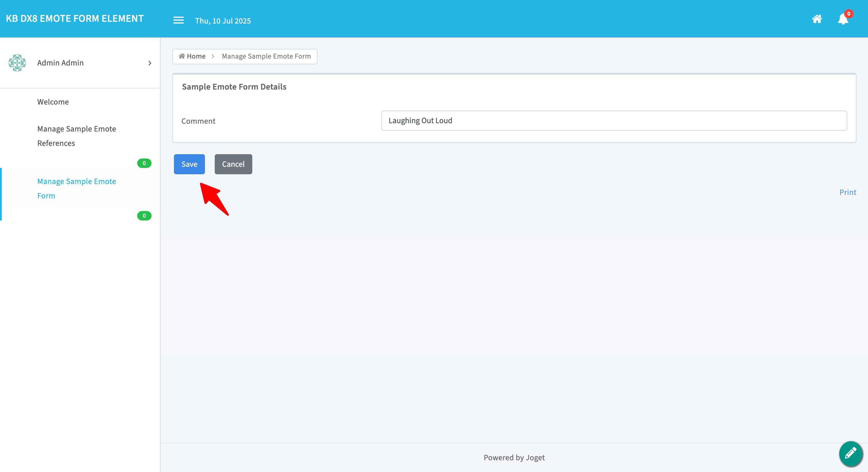
Task: Click the Print link
Action: click(x=847, y=192)
